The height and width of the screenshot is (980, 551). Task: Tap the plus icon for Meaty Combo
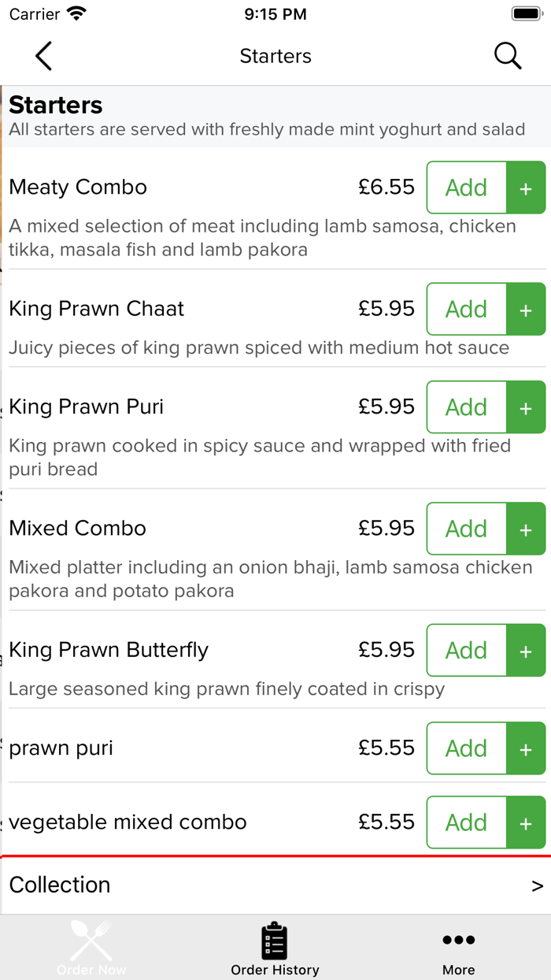pyautogui.click(x=526, y=187)
